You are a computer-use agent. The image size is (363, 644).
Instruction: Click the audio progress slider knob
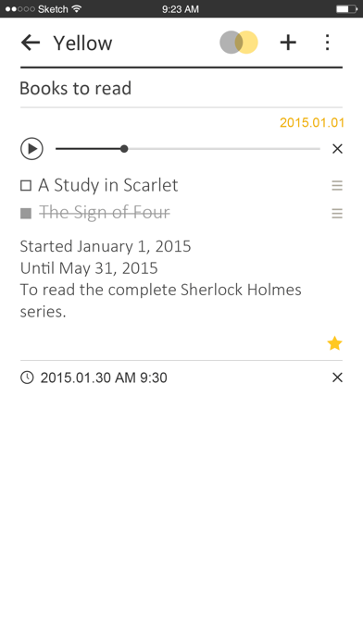pyautogui.click(x=124, y=149)
